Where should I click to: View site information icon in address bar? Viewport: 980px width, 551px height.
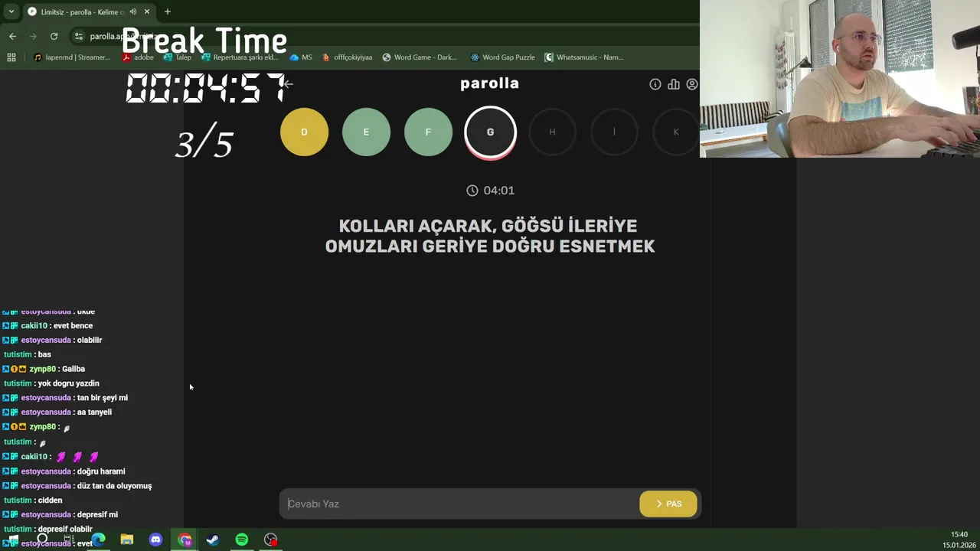coord(78,36)
